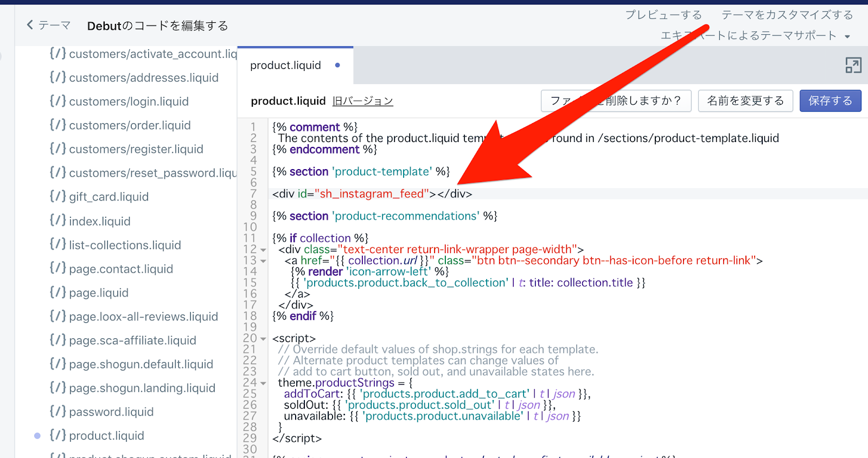
Task: Click the section 'product-recommendations' code line
Action: (x=385, y=216)
